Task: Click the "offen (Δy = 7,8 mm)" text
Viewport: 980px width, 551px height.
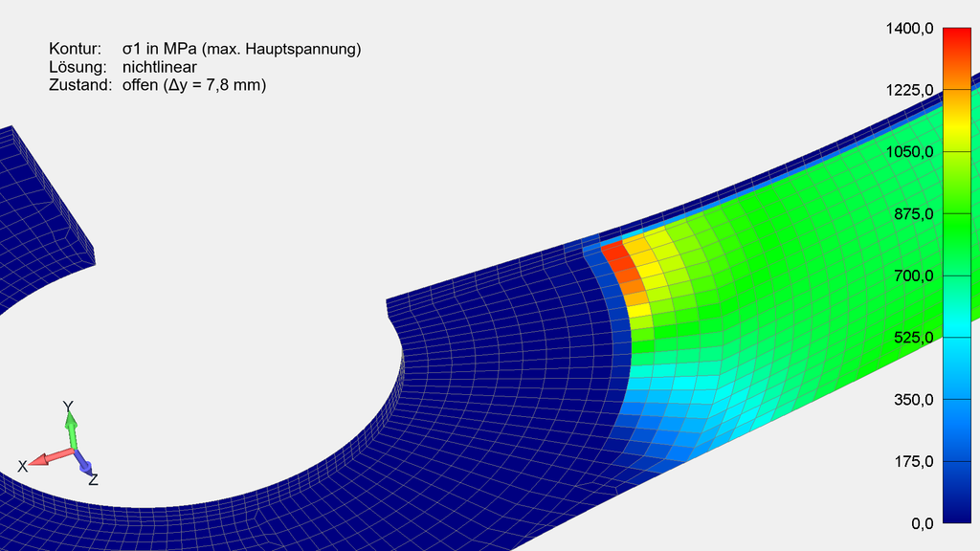Action: tap(194, 85)
